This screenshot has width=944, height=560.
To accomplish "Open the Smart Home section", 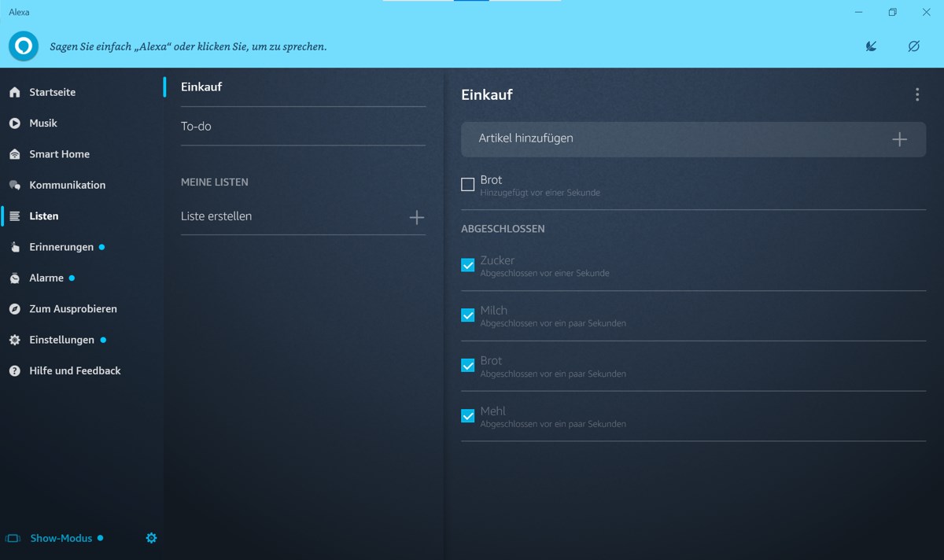I will click(x=60, y=154).
